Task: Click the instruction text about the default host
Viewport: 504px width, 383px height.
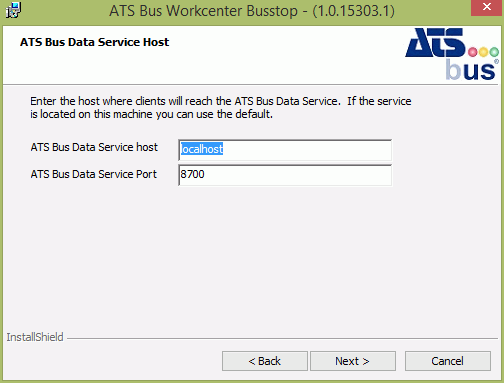Action: tap(221, 108)
